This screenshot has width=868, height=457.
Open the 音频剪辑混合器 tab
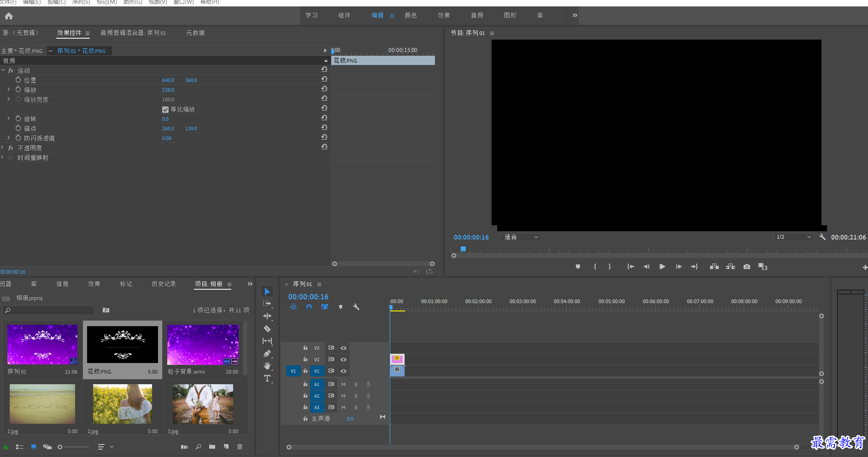point(133,33)
